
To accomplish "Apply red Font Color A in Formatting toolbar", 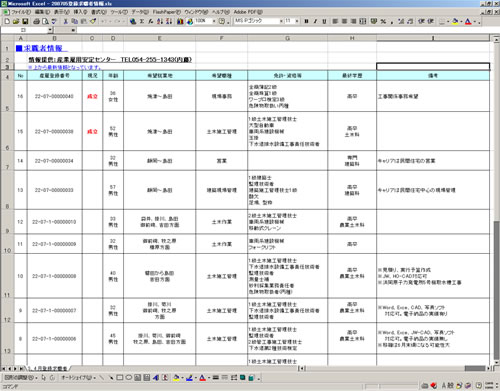I will tap(468, 21).
